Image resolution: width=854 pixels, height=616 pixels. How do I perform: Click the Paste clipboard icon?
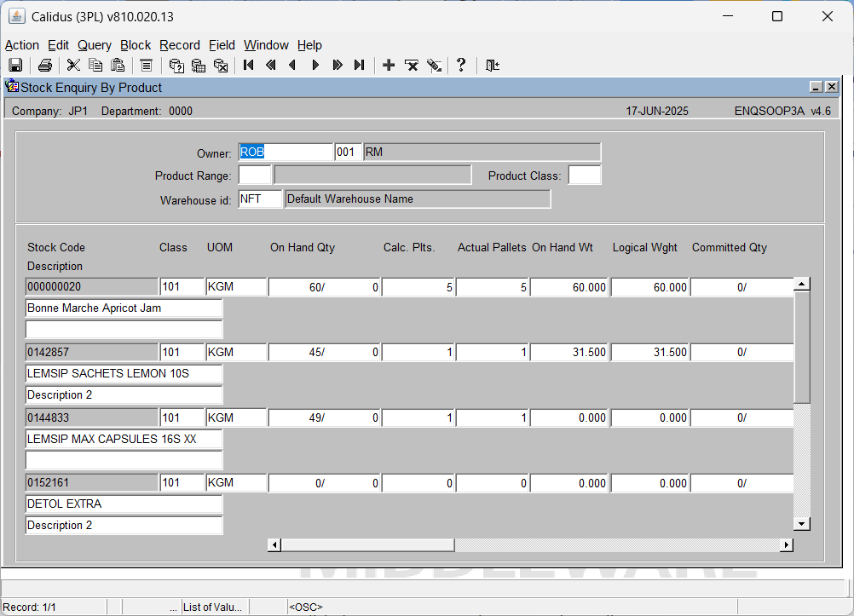tap(118, 66)
